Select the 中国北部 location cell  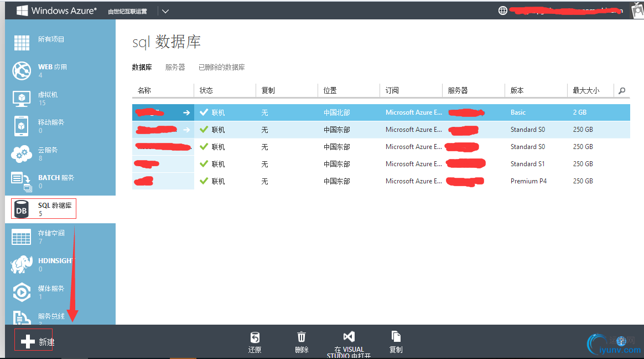point(337,112)
